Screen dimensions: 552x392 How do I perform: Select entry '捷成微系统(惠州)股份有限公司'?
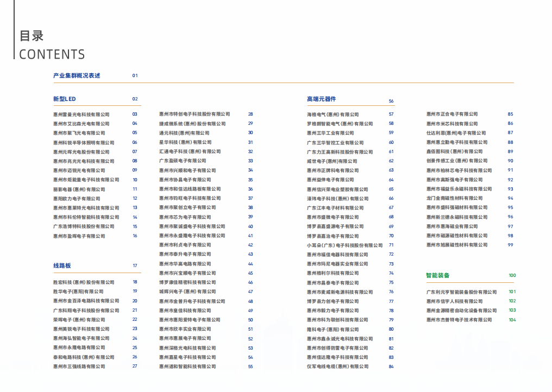[192, 124]
